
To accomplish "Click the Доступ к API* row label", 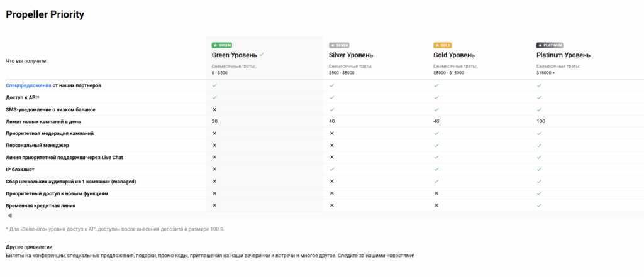I will (22, 97).
